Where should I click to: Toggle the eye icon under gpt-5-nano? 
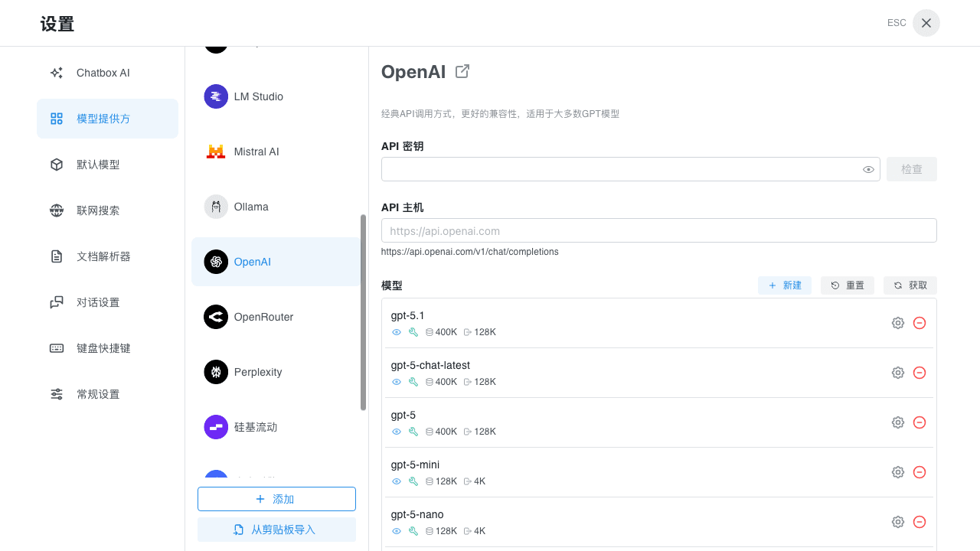point(397,531)
